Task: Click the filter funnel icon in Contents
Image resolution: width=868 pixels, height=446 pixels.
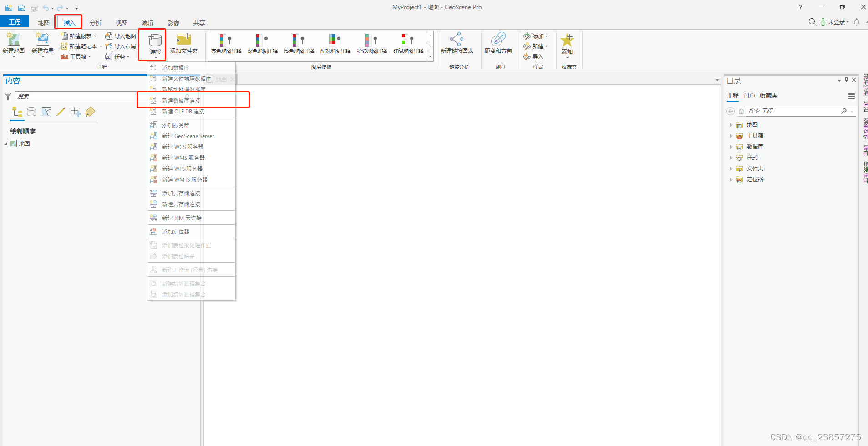Action: (8, 97)
